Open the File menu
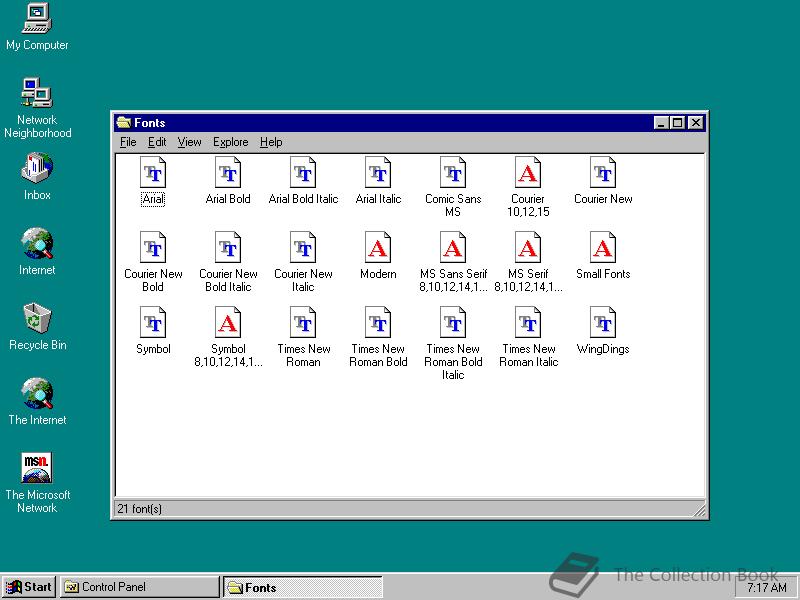This screenshot has height=600, width=800. [x=128, y=142]
